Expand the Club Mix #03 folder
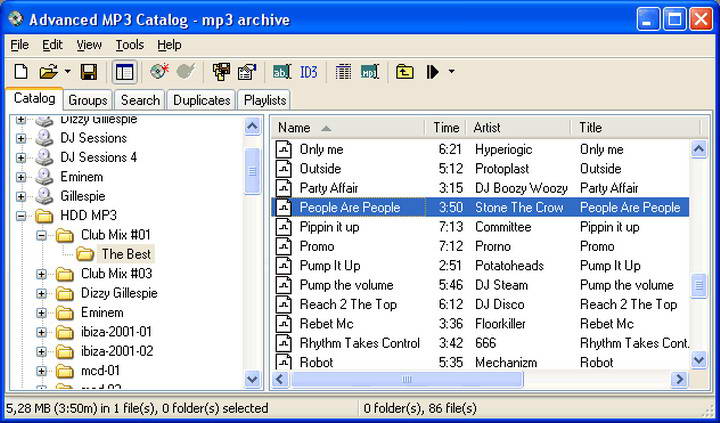The image size is (720, 423). coord(42,274)
